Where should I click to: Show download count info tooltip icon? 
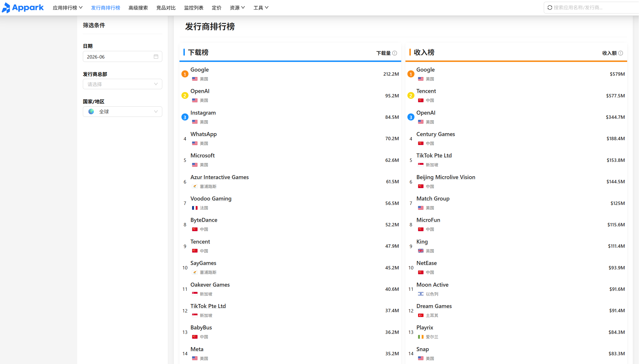click(x=395, y=53)
